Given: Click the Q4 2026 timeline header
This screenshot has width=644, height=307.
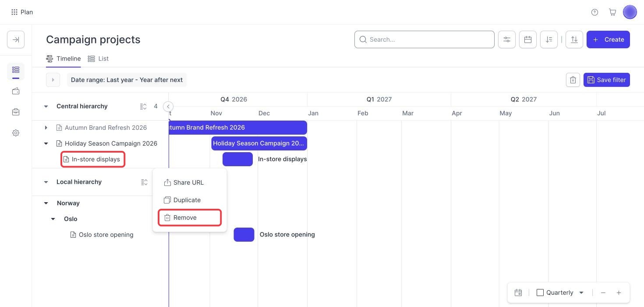Looking at the screenshot, I should 234,100.
